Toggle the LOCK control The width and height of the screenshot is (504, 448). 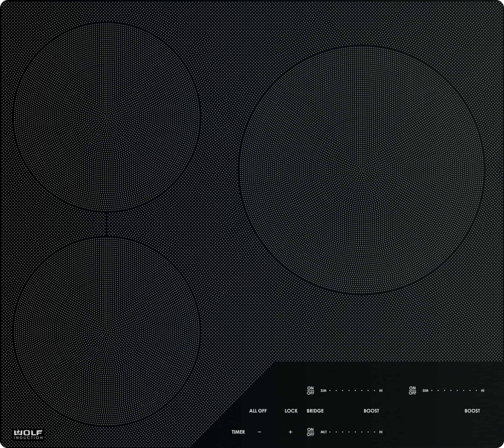[291, 411]
